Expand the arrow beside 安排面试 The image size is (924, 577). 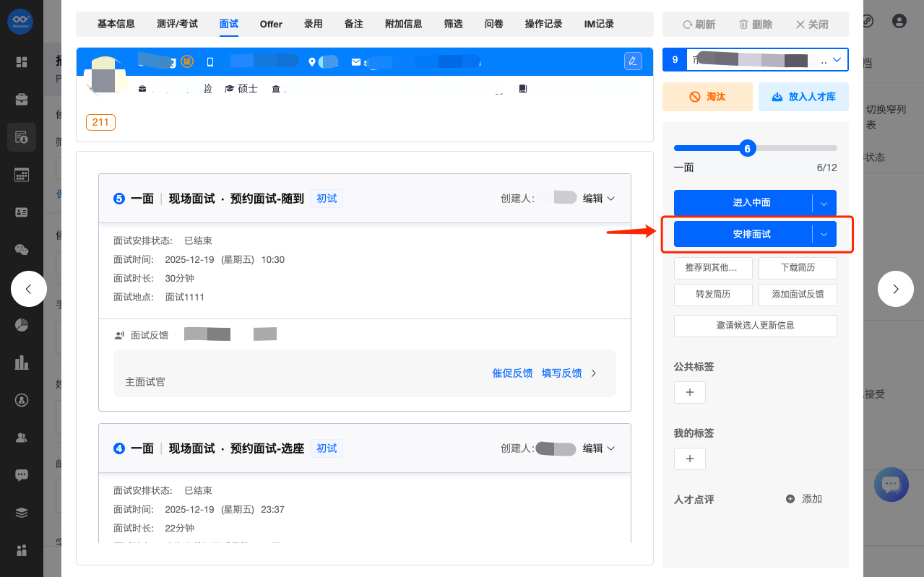tap(824, 234)
